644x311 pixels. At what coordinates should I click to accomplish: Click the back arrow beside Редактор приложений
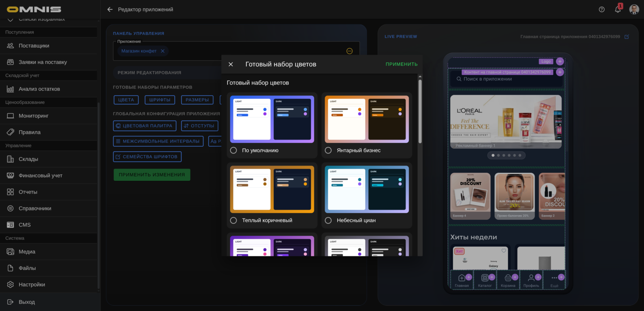click(110, 9)
